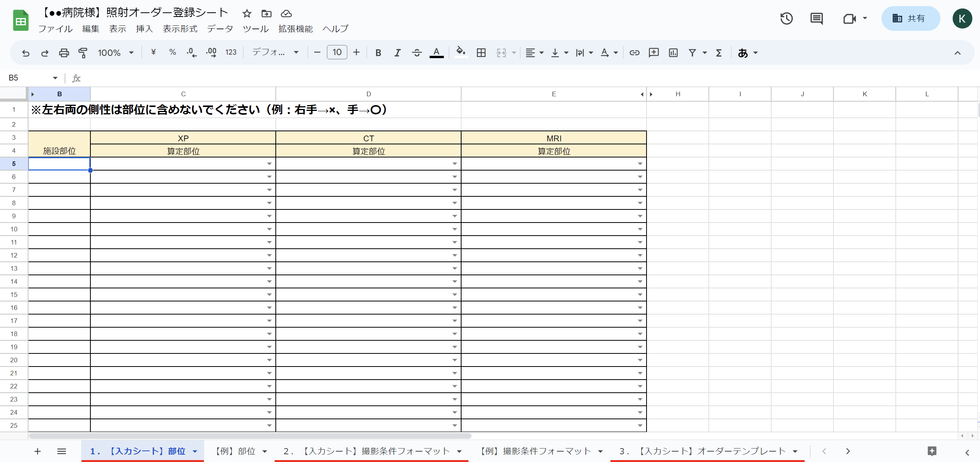Viewport: 980px width, 462px height.
Task: Click the insert link icon
Action: (x=634, y=53)
